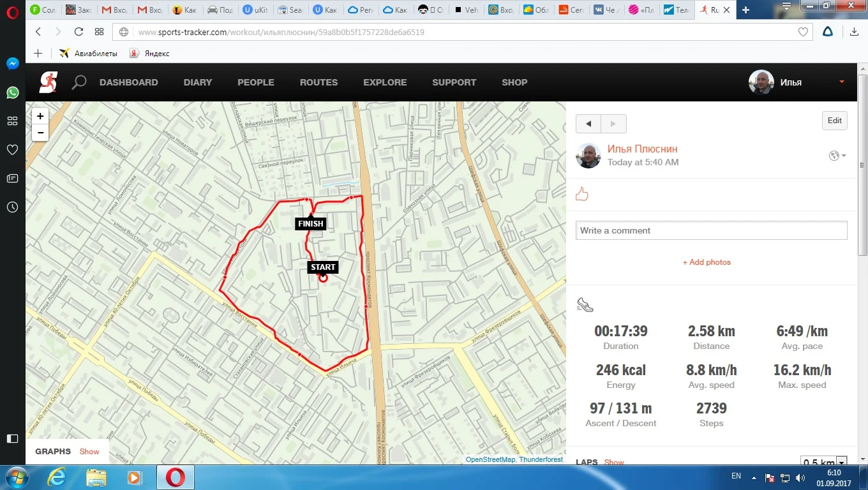Viewport: 868px width, 490px height.
Task: Open the DIARY menu item
Action: [198, 82]
